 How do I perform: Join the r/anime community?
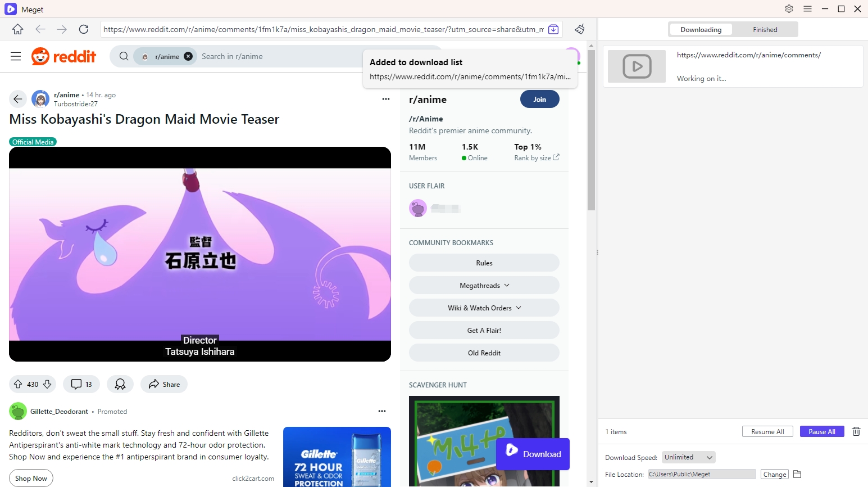540,99
